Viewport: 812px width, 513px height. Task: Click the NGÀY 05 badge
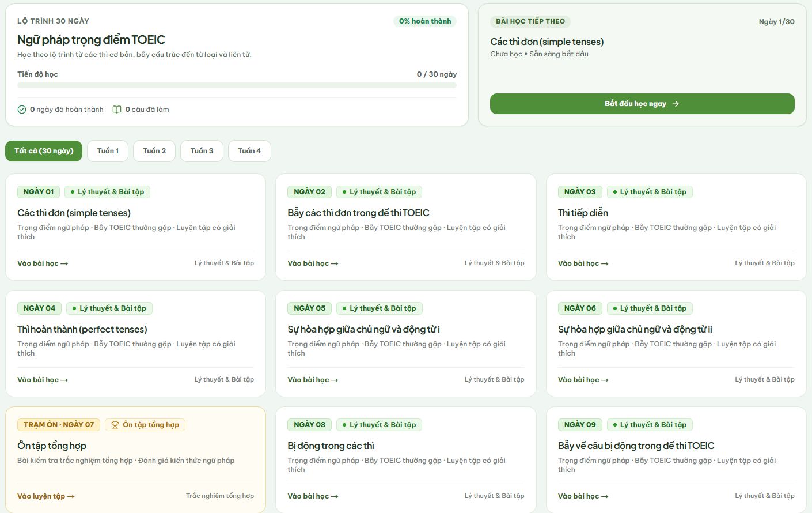(x=309, y=308)
